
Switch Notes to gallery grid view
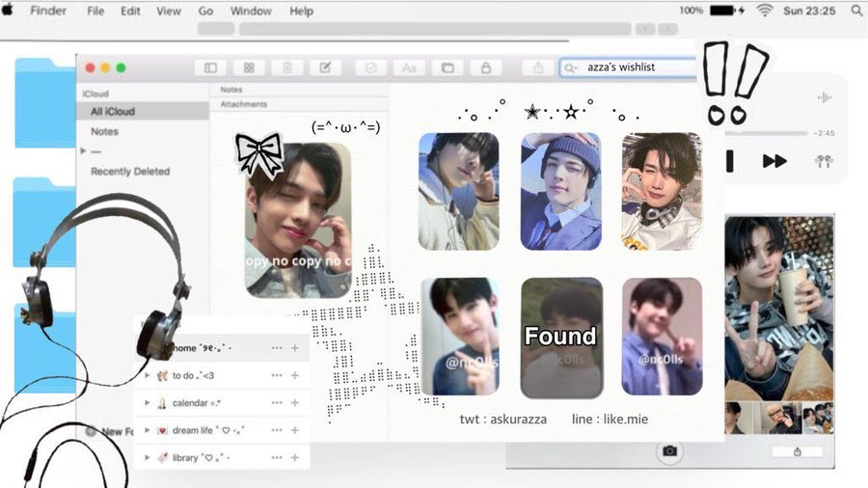(x=249, y=68)
